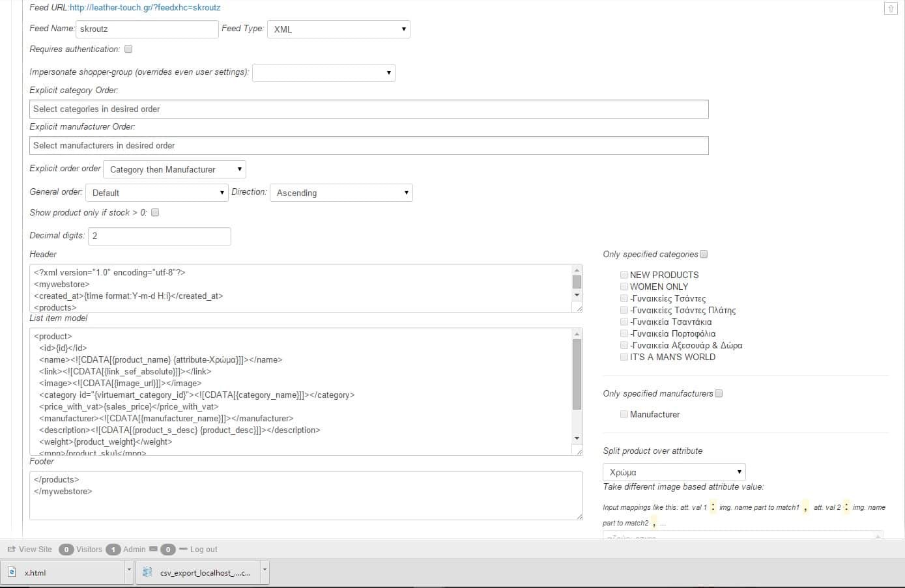Click the View Site icon in admin bar
The width and height of the screenshot is (905, 588).
(x=10, y=549)
